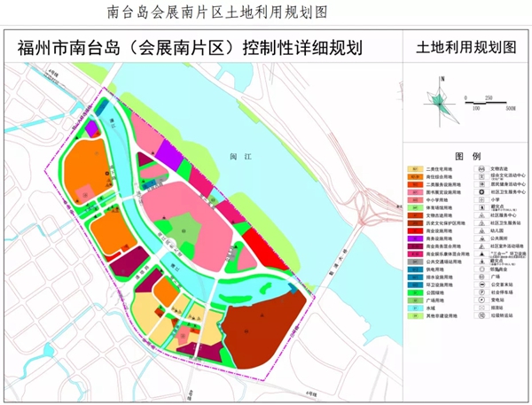Click the 公交首末站 legend symbol

point(481,284)
